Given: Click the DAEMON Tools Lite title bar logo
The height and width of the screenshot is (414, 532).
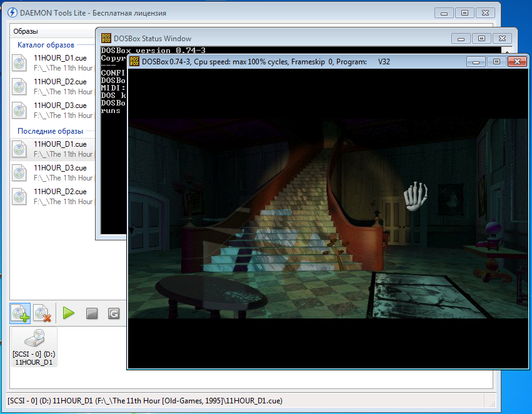Looking at the screenshot, I should [x=13, y=13].
